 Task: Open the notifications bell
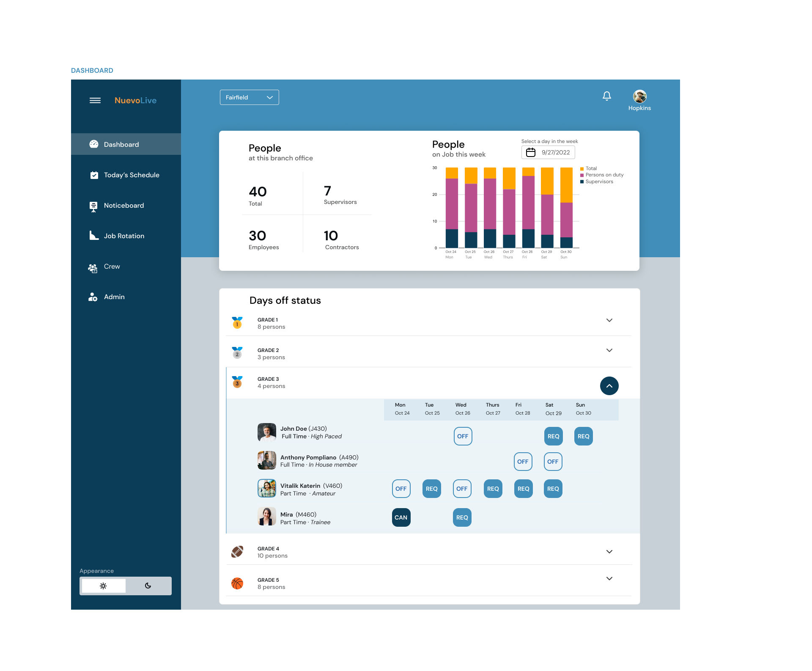(607, 96)
